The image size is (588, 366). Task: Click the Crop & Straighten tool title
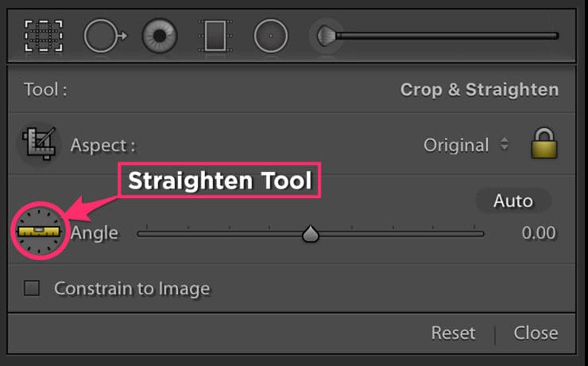(479, 90)
